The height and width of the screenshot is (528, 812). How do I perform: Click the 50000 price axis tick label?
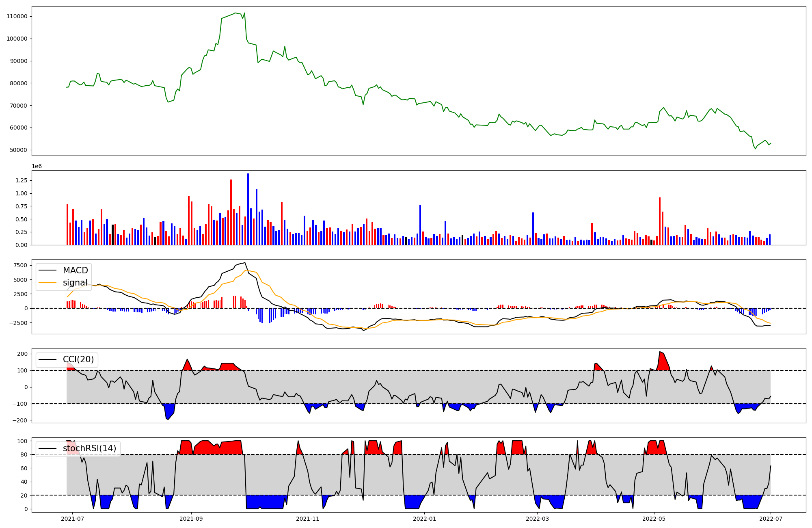(19, 150)
